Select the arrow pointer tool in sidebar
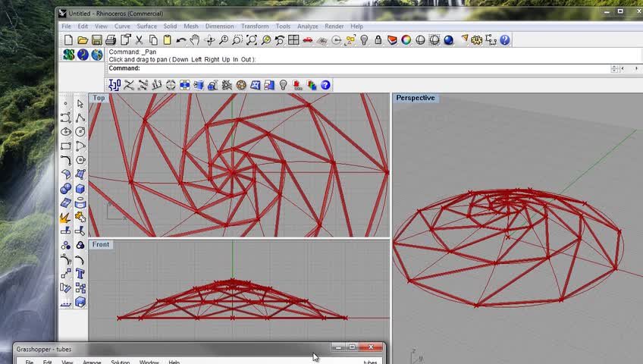The image size is (643, 364). tap(80, 104)
